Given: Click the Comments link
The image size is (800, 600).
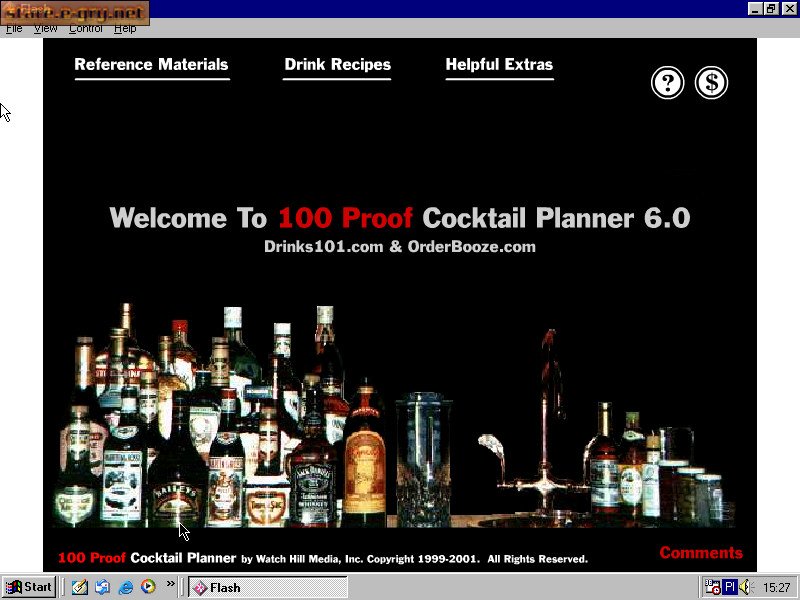Looking at the screenshot, I should (701, 552).
